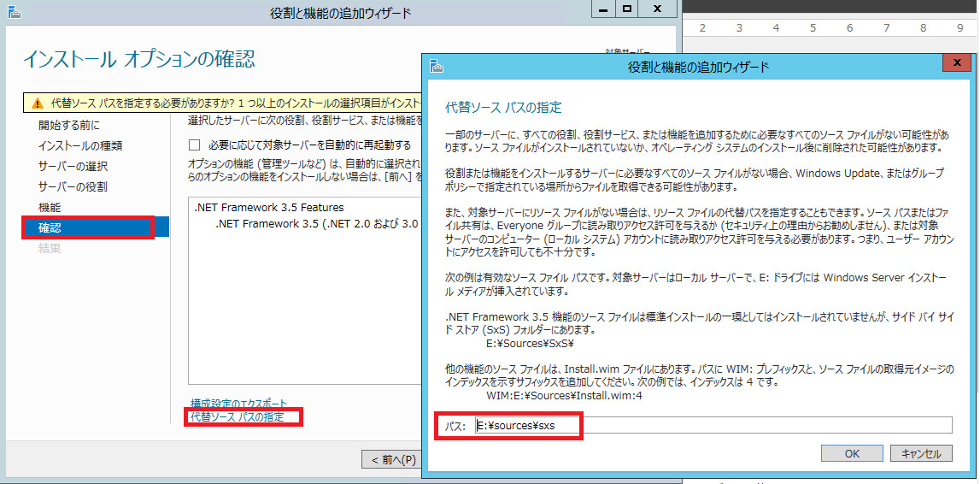
Task: Open the 構成設定のエクスポート link
Action: click(238, 404)
